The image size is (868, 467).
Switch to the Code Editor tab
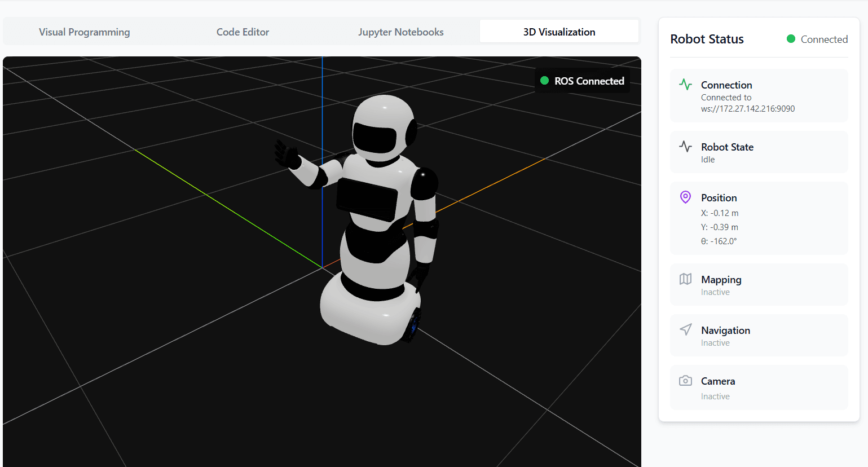click(x=243, y=32)
